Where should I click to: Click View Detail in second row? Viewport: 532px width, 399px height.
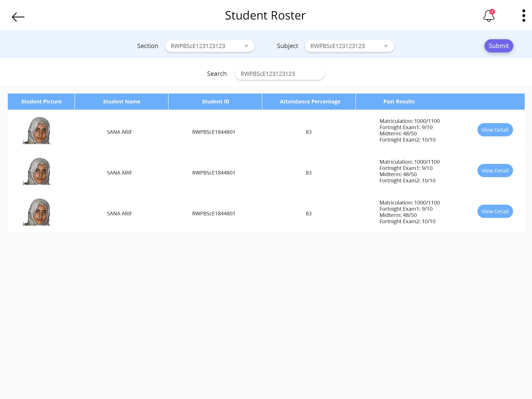495,171
